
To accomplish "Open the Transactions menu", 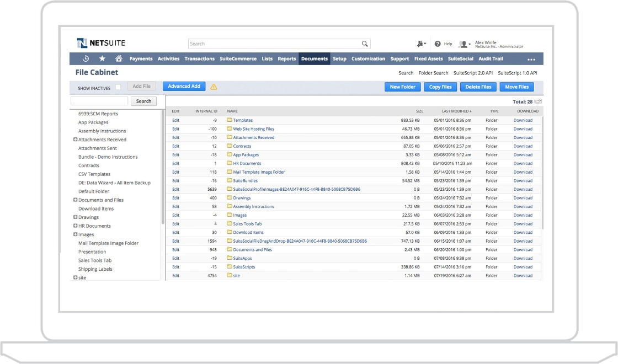I will [x=199, y=59].
